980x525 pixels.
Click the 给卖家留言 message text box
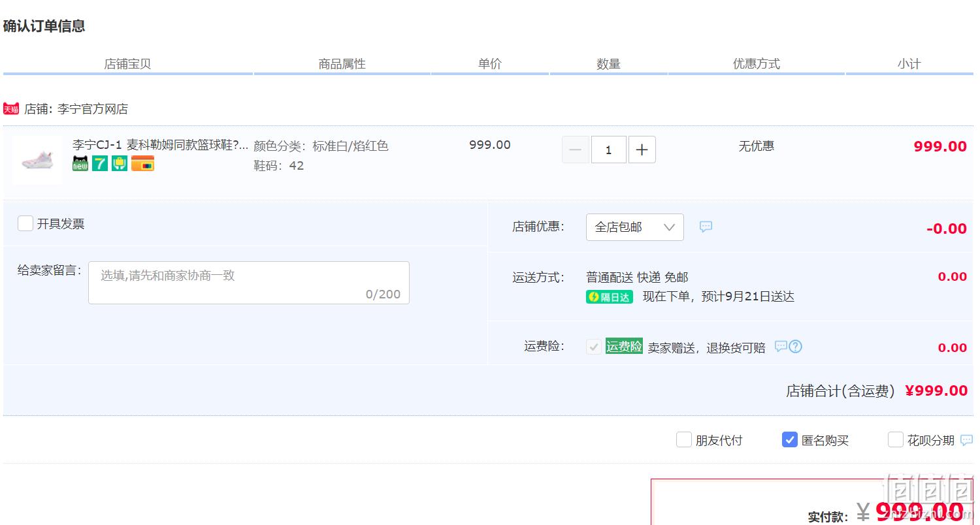tap(249, 283)
